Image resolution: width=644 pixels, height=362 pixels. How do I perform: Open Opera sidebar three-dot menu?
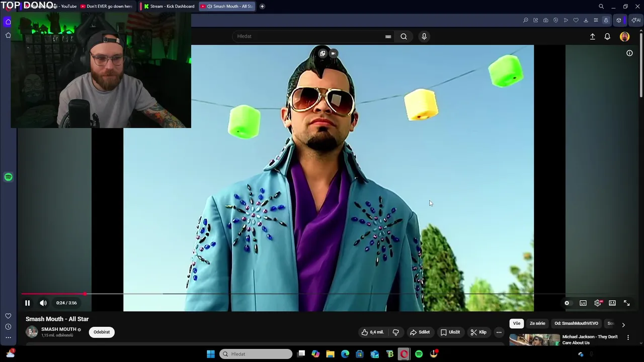[8, 337]
